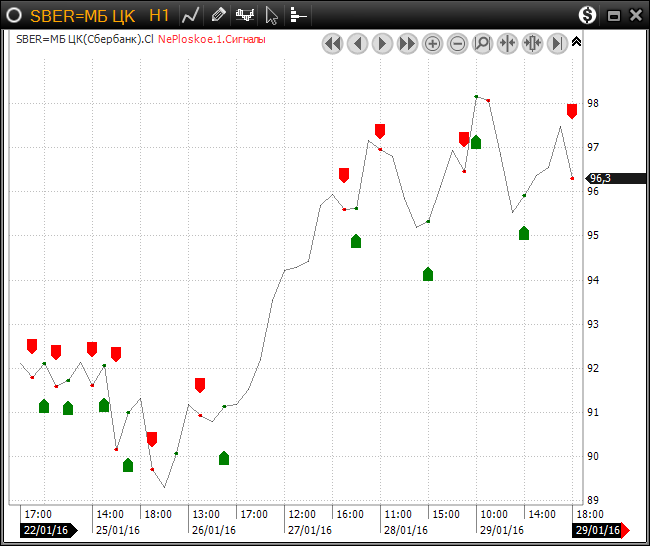The height and width of the screenshot is (546, 650).
Task: Click the magnifier zoom tool
Action: click(483, 43)
